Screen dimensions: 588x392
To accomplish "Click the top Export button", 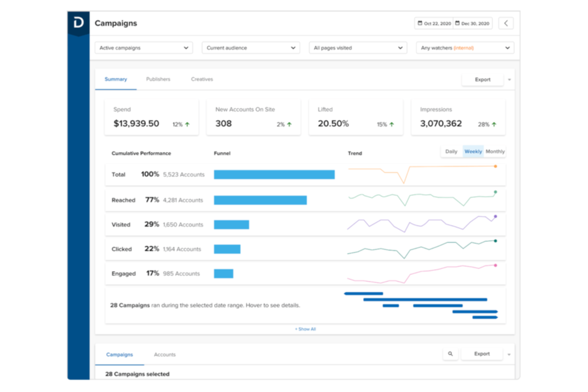I will (483, 79).
